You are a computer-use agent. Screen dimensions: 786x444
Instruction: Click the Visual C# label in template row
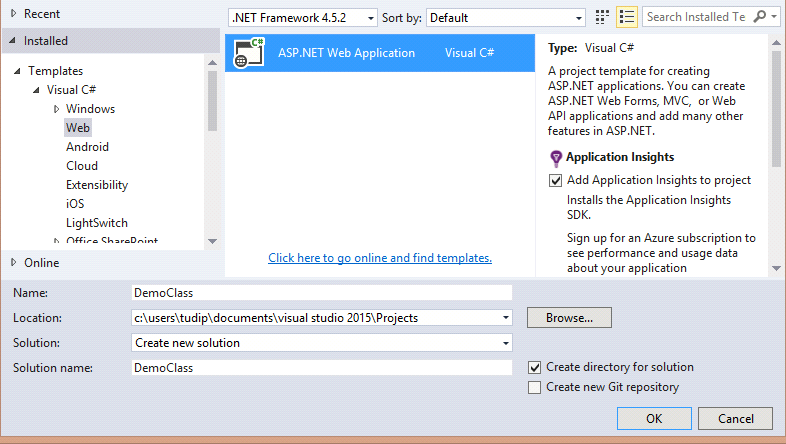tap(470, 53)
